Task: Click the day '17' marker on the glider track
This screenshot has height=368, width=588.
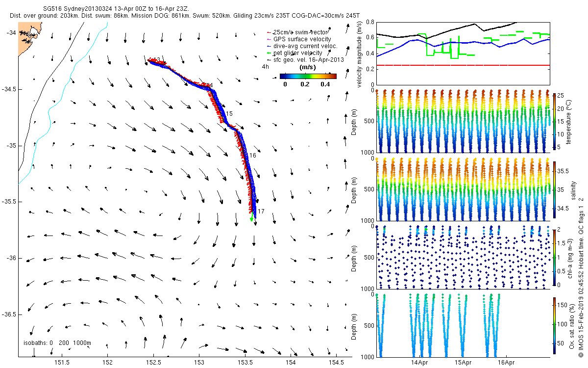Action: pos(261,211)
